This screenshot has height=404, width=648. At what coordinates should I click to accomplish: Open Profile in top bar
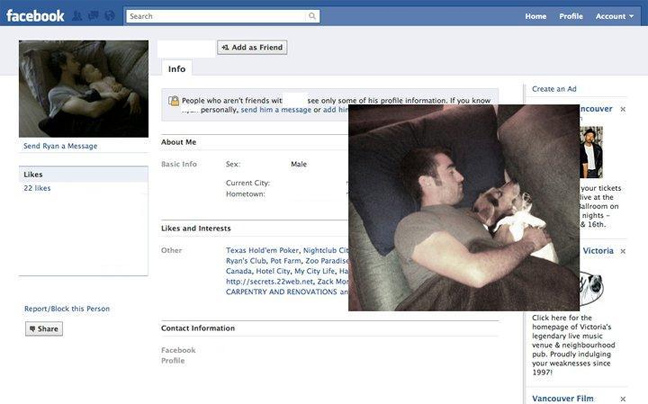click(571, 16)
